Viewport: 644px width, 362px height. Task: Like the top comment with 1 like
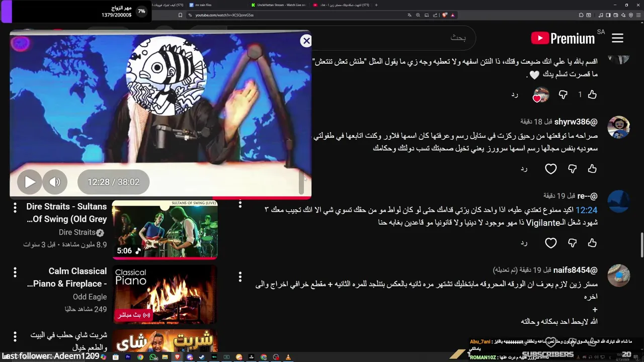[592, 95]
